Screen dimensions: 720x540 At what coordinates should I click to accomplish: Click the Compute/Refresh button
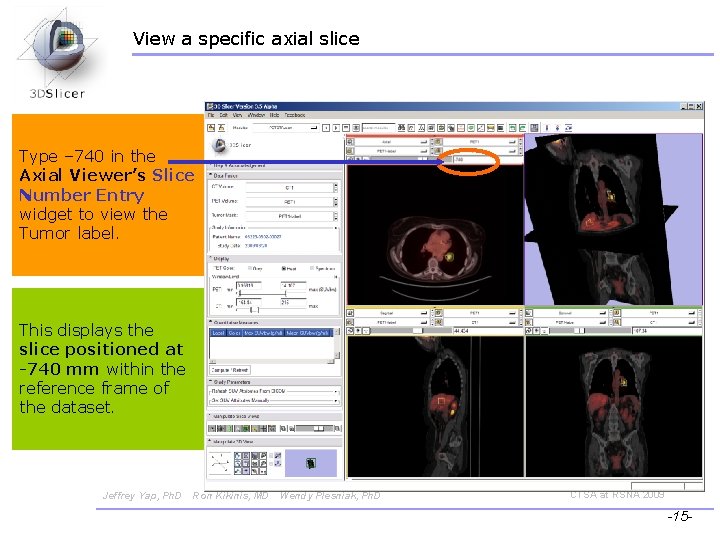click(230, 370)
